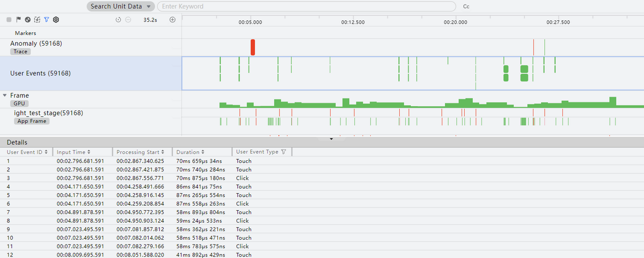The width and height of the screenshot is (644, 258).
Task: Zoom in timeline with plus icon
Action: tap(172, 20)
